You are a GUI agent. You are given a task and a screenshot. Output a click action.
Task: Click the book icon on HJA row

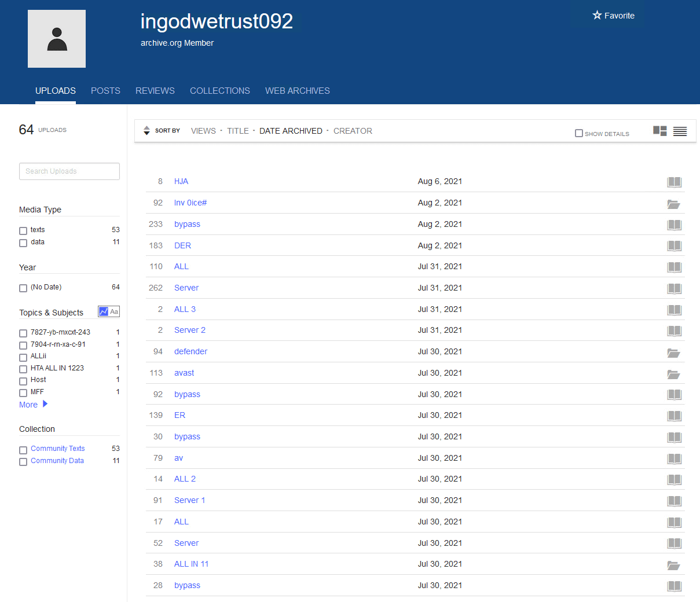674,182
